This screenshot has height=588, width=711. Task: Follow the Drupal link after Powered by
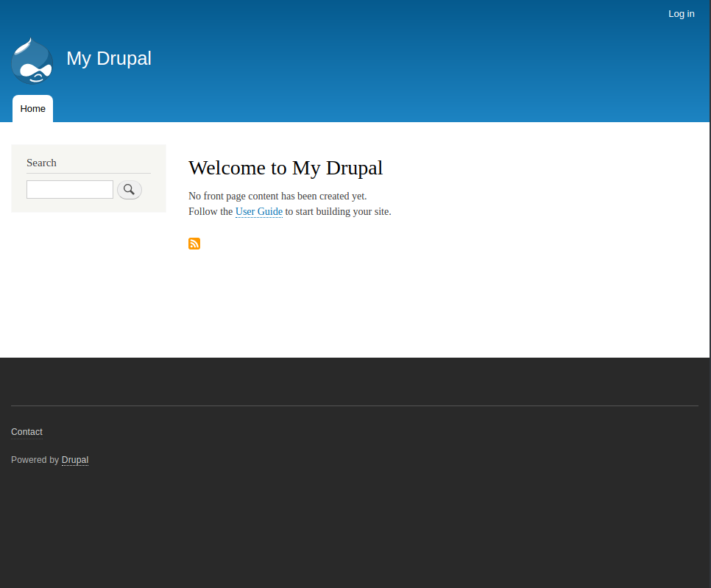point(75,460)
